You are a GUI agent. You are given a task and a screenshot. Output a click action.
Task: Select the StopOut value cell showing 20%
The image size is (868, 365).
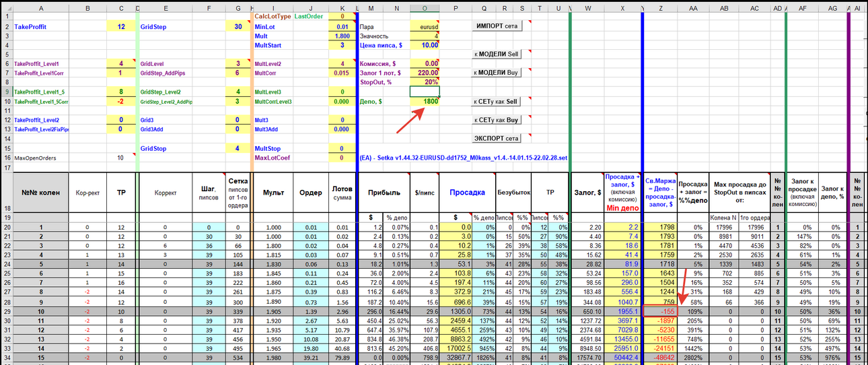pos(425,82)
